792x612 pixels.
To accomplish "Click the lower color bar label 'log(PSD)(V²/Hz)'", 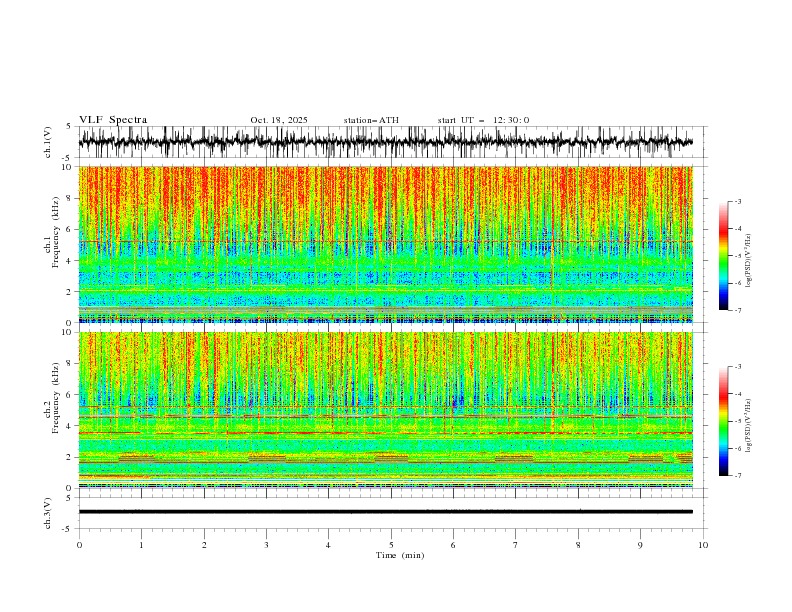I will [x=748, y=426].
